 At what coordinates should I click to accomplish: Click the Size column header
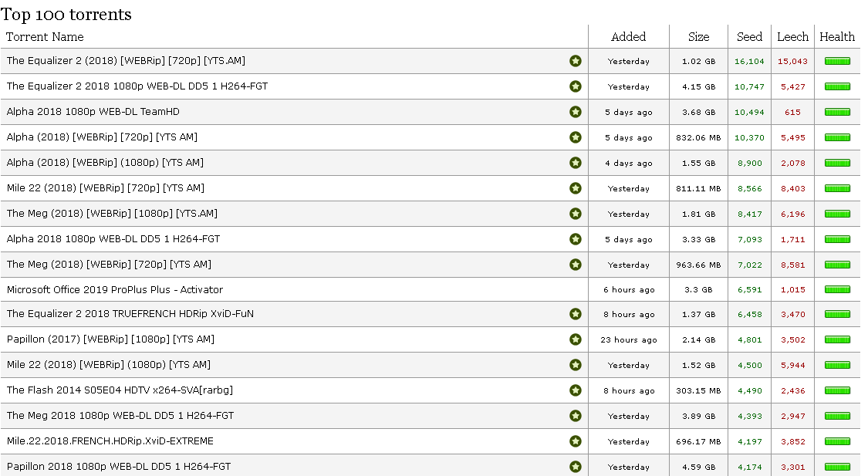click(x=698, y=37)
